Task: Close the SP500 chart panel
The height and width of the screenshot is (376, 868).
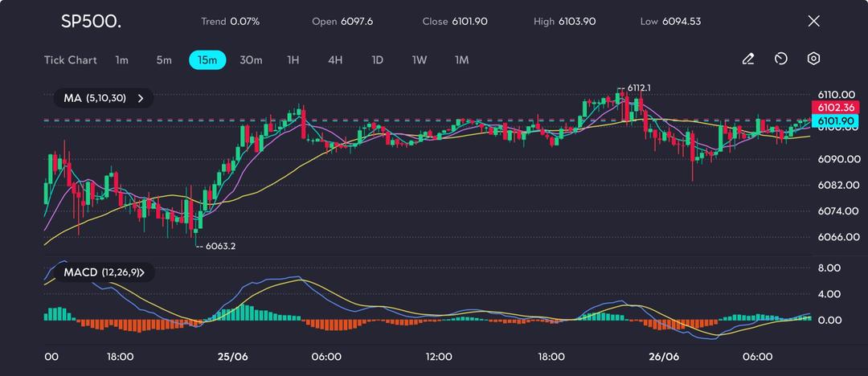Action: point(813,22)
